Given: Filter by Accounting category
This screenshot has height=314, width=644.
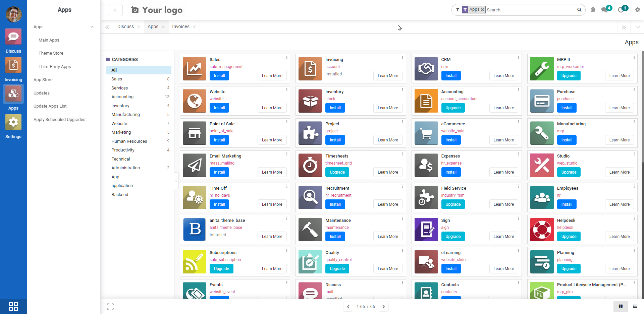Looking at the screenshot, I should click(x=122, y=97).
